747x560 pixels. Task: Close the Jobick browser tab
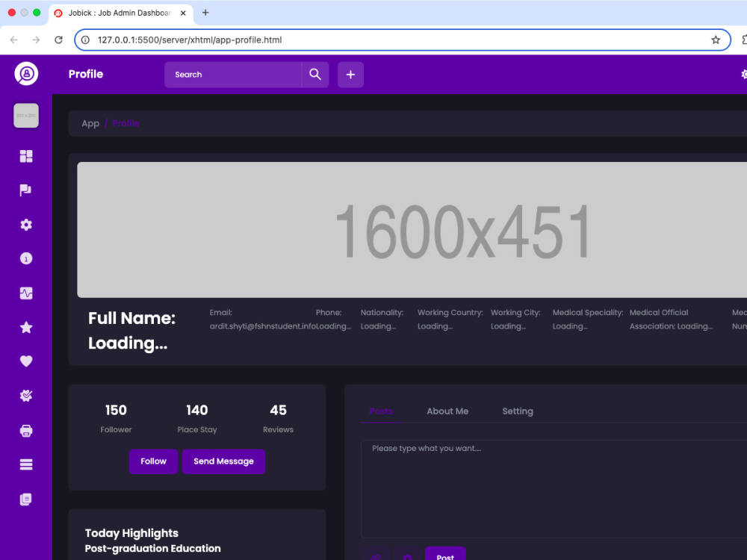tap(183, 13)
